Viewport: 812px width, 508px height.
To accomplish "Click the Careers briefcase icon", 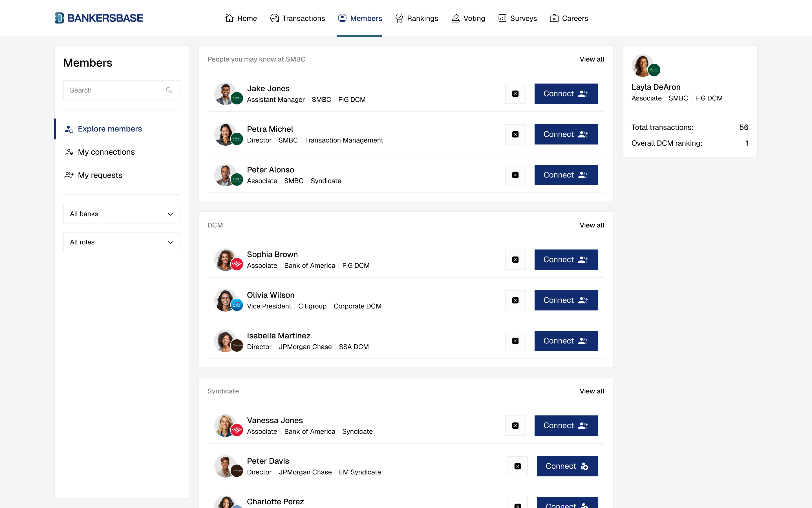I will tap(554, 18).
